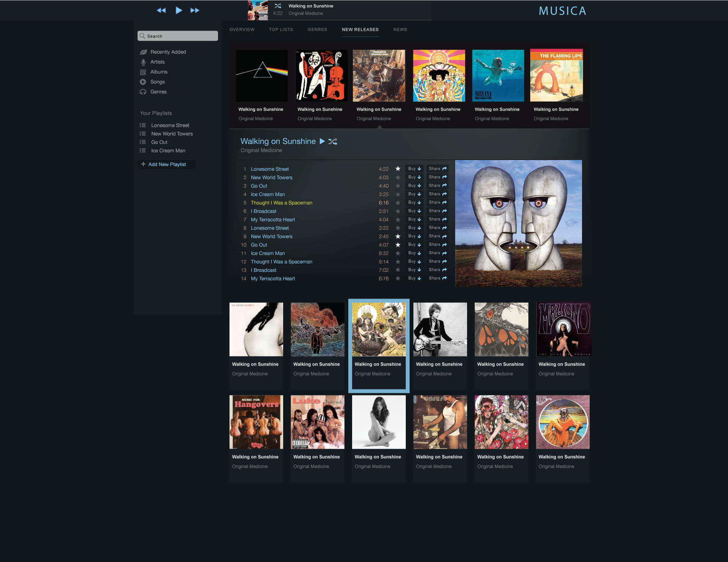Unfavorite track 1 Lonesome Street star

(x=398, y=169)
